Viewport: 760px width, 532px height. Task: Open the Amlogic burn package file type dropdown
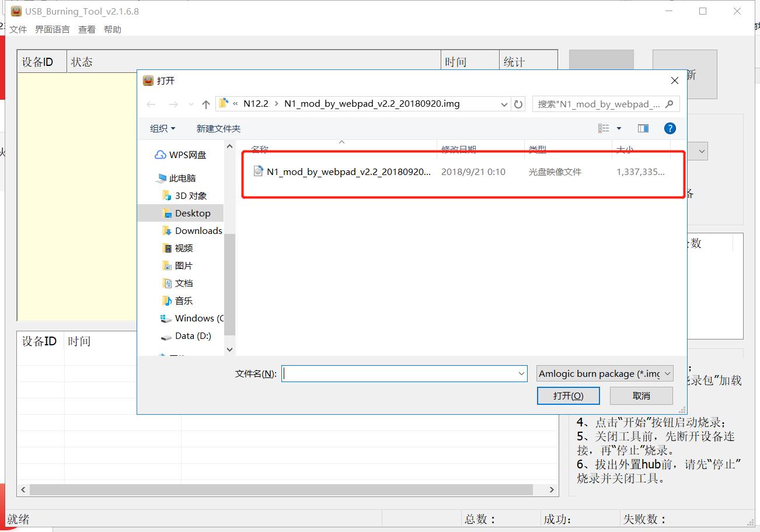tap(605, 373)
